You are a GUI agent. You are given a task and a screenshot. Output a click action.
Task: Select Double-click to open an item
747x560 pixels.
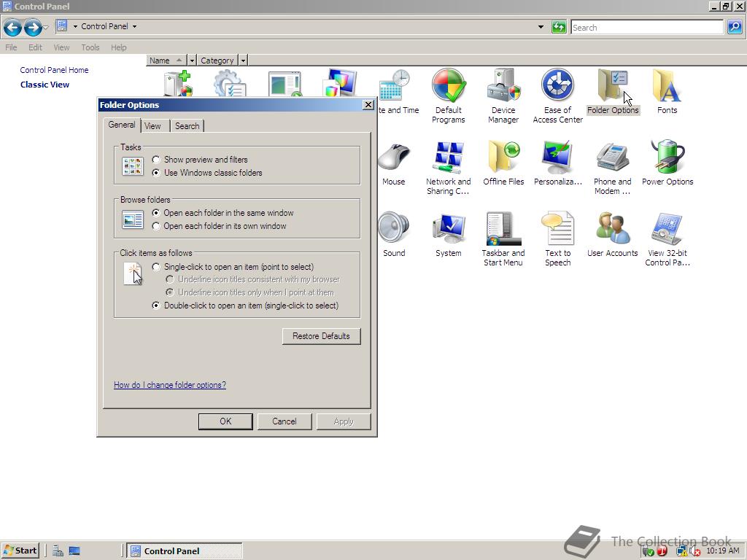156,306
